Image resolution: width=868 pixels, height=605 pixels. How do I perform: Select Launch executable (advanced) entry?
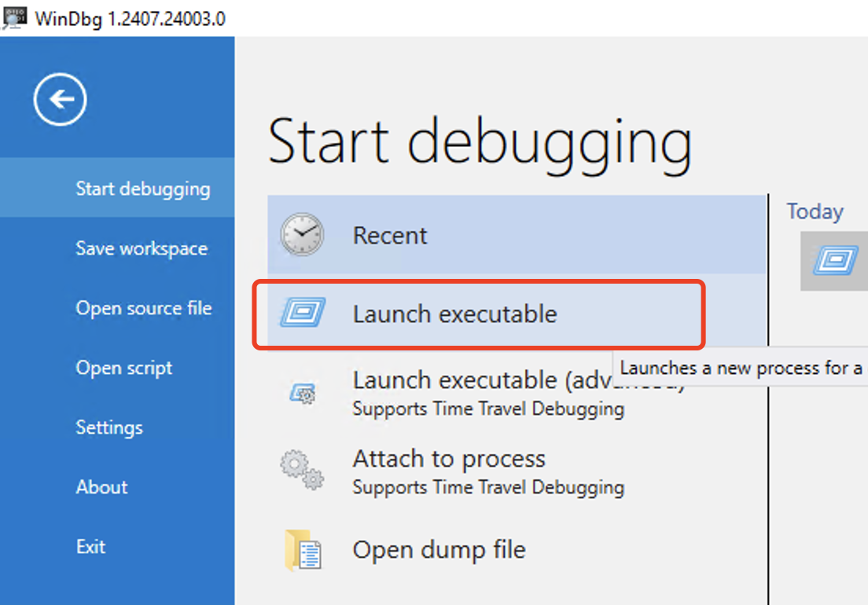pyautogui.click(x=517, y=393)
